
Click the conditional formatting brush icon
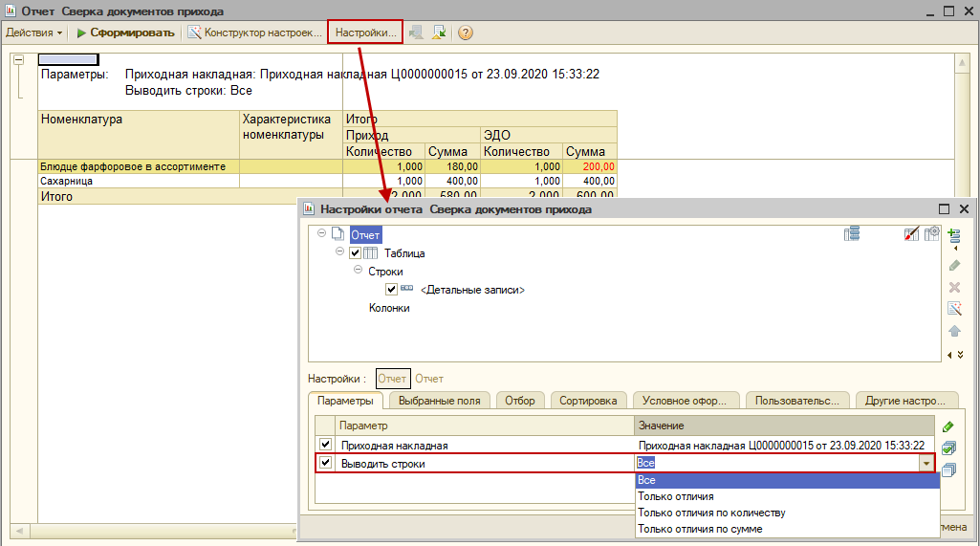[911, 234]
